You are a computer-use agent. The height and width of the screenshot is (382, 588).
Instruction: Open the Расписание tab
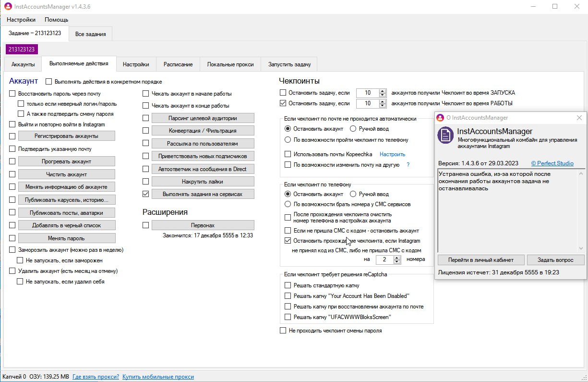178,64
